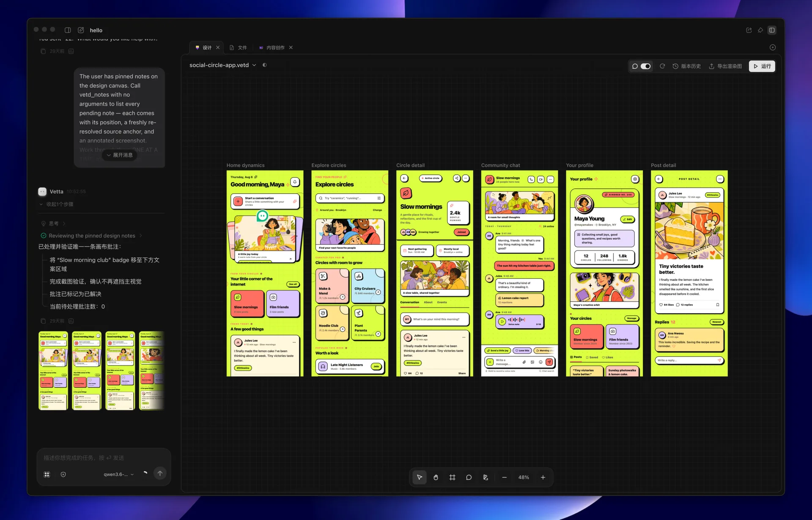Activate the comment tool in the bottom toolbar
812x520 pixels.
click(x=469, y=477)
